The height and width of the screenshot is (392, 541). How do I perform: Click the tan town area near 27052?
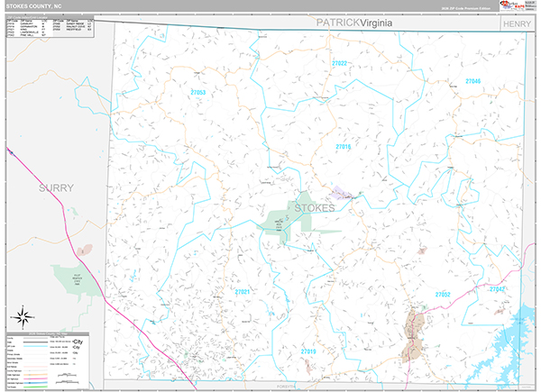[413, 336]
